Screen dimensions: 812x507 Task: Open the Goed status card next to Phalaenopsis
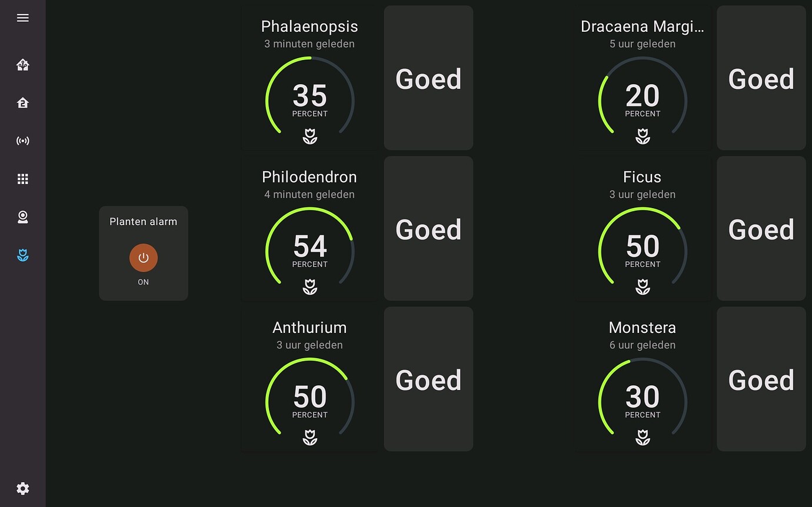pos(428,77)
